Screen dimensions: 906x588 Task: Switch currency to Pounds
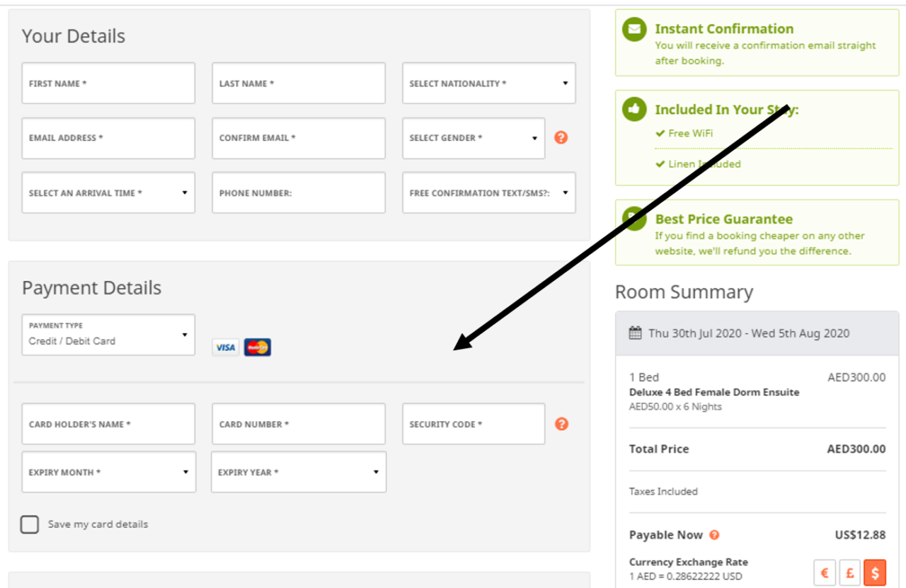click(x=849, y=572)
